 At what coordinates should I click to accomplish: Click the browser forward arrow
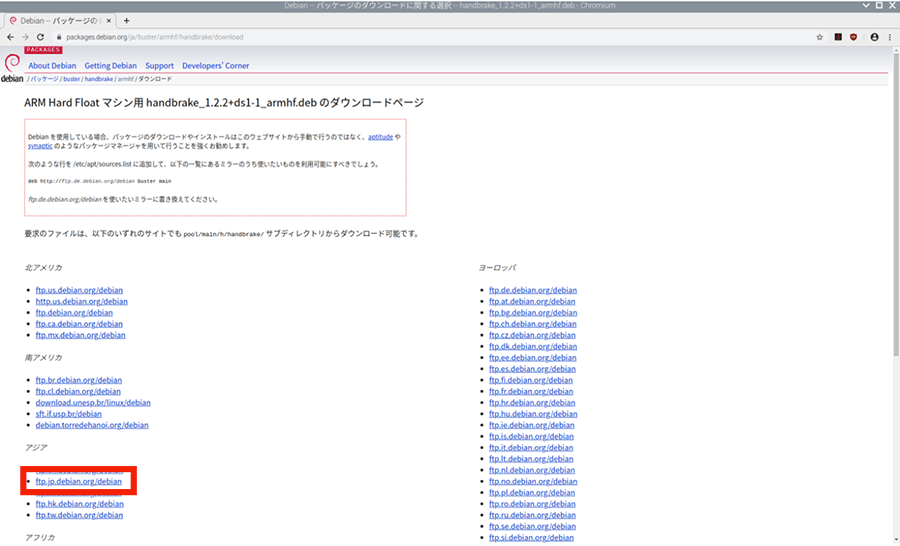coord(25,37)
